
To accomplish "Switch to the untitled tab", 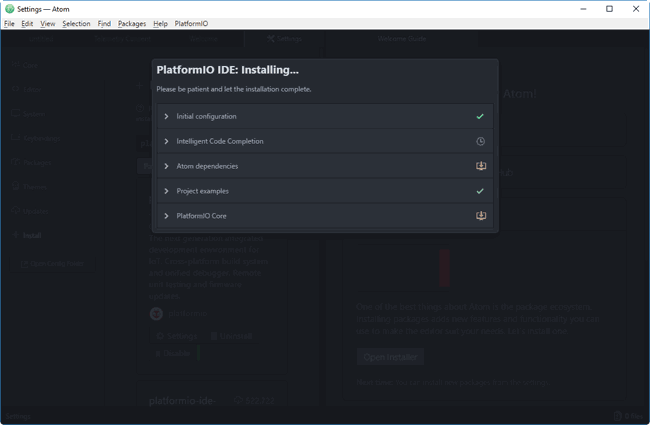I will [x=41, y=39].
